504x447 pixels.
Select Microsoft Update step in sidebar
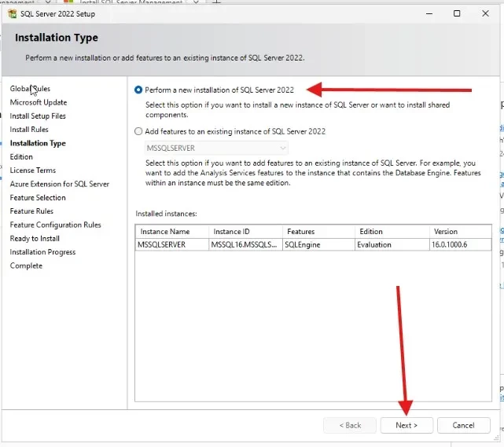39,102
